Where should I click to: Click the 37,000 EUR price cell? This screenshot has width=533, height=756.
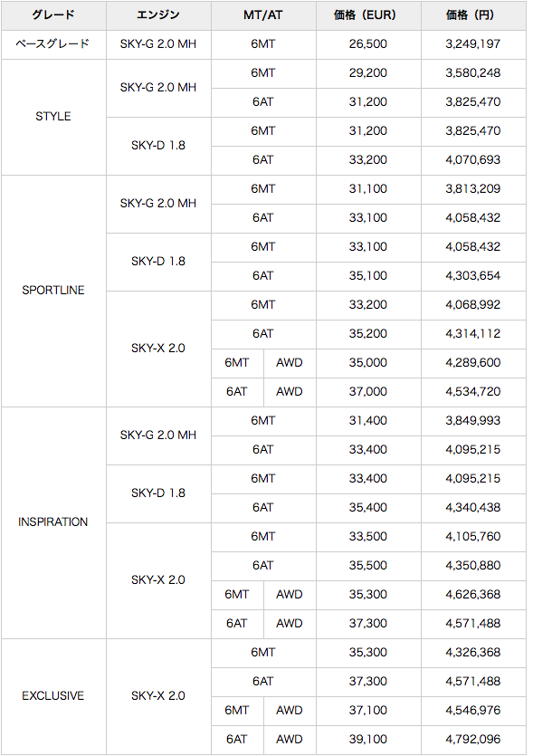click(368, 392)
